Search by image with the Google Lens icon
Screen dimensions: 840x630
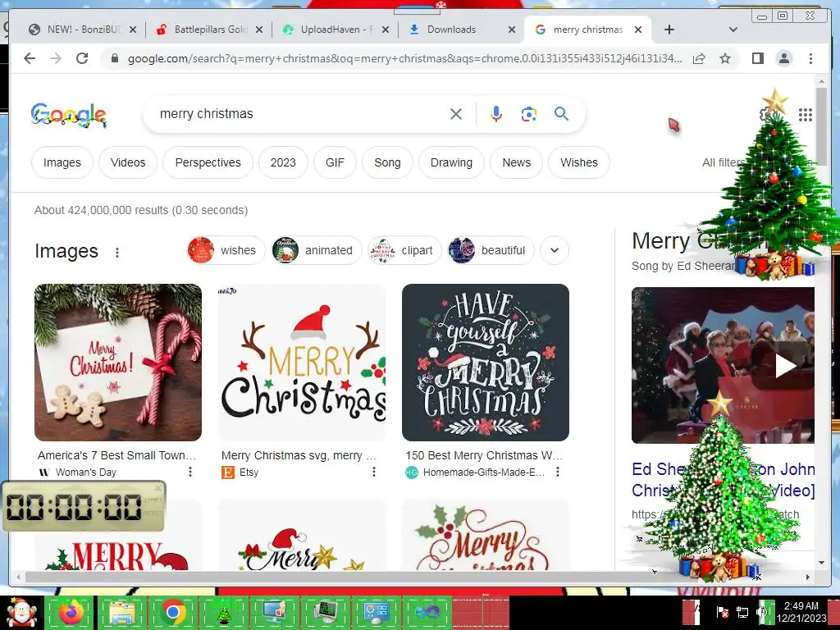529,113
